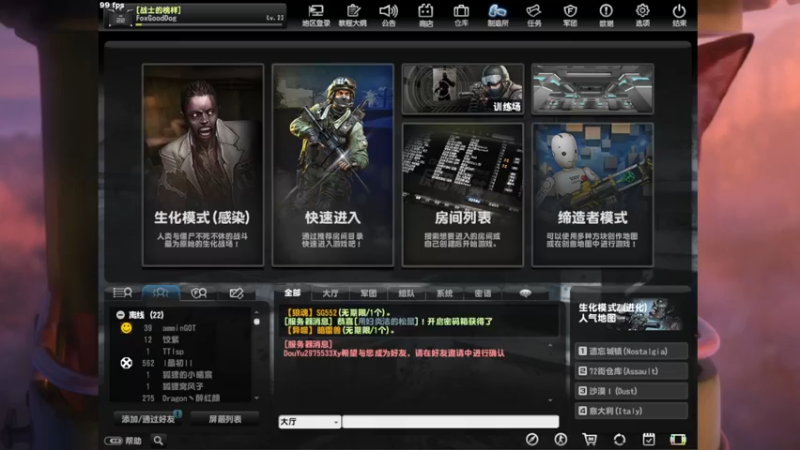
Task: Open the 缔造者模式 creator mode card
Action: pyautogui.click(x=592, y=194)
